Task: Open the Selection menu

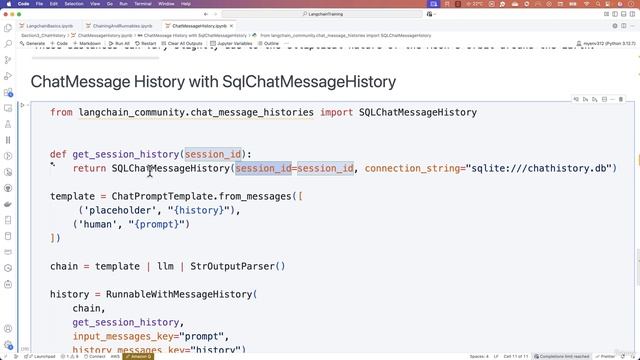Action: pyautogui.click(x=74, y=4)
